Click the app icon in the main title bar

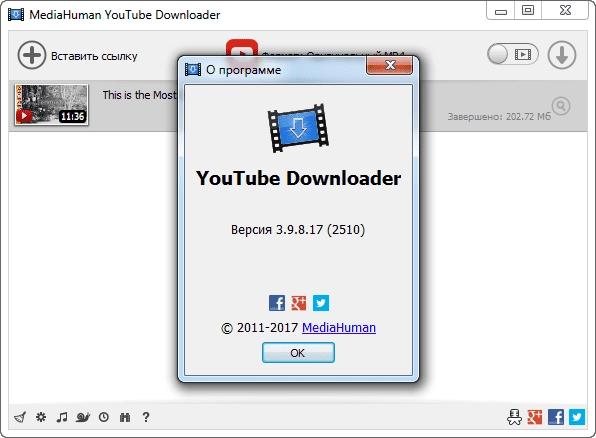coord(16,15)
